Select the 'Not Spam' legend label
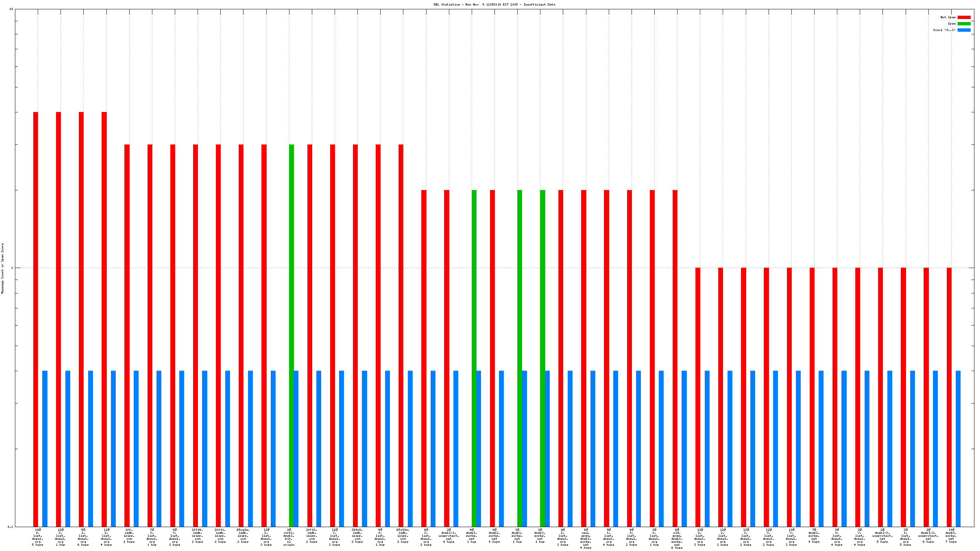This screenshot has width=980, height=551. [x=948, y=18]
